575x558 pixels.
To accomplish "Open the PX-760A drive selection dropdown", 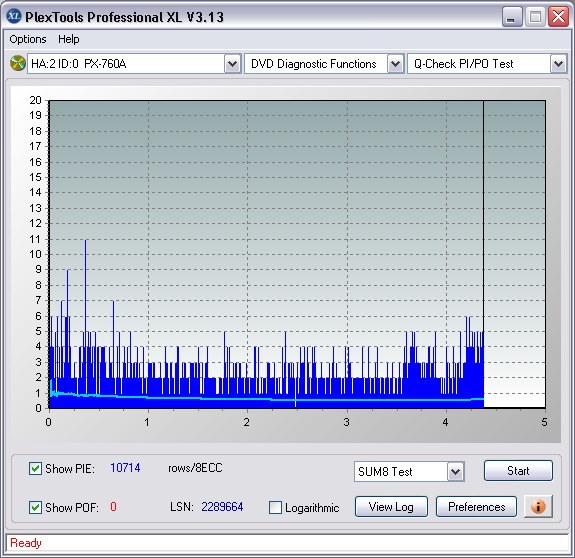I will (232, 64).
